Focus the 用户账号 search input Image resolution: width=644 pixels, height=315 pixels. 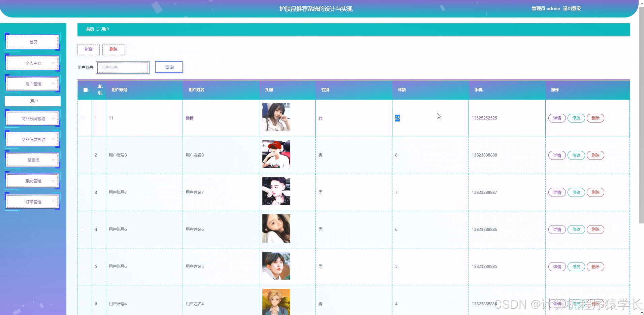click(x=123, y=67)
